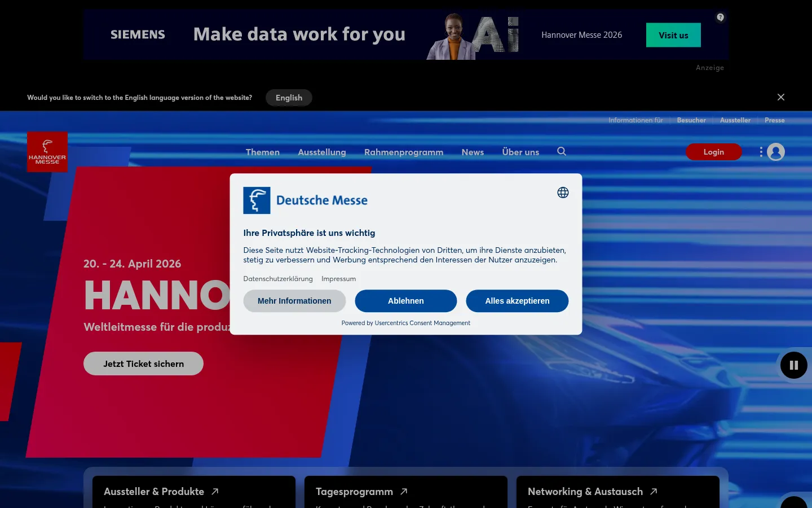The image size is (812, 508).
Task: Open the Impressum link
Action: (339, 279)
